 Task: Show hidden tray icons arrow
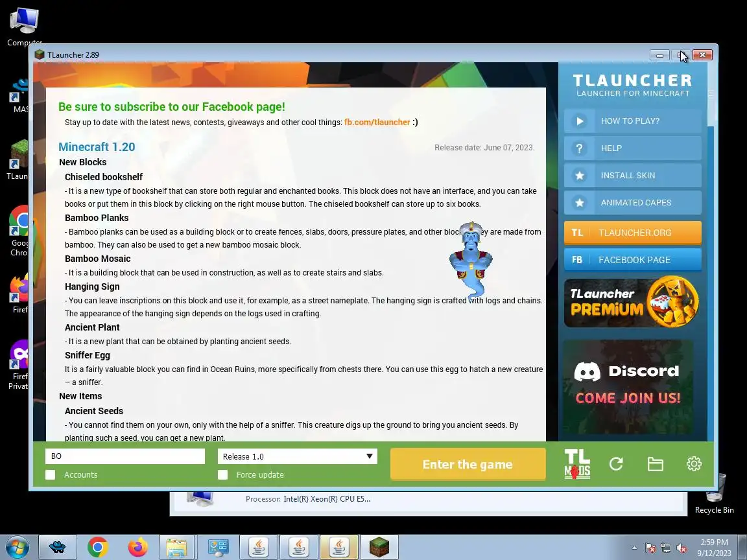(634, 548)
